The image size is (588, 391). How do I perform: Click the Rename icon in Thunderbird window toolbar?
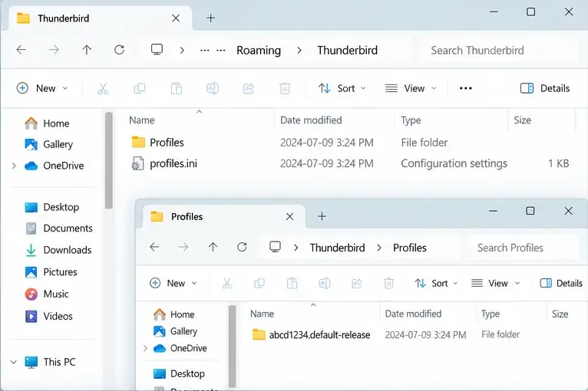pyautogui.click(x=213, y=88)
